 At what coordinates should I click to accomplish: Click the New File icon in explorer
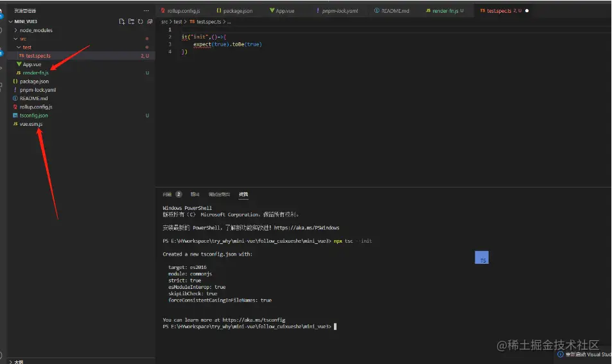[122, 21]
